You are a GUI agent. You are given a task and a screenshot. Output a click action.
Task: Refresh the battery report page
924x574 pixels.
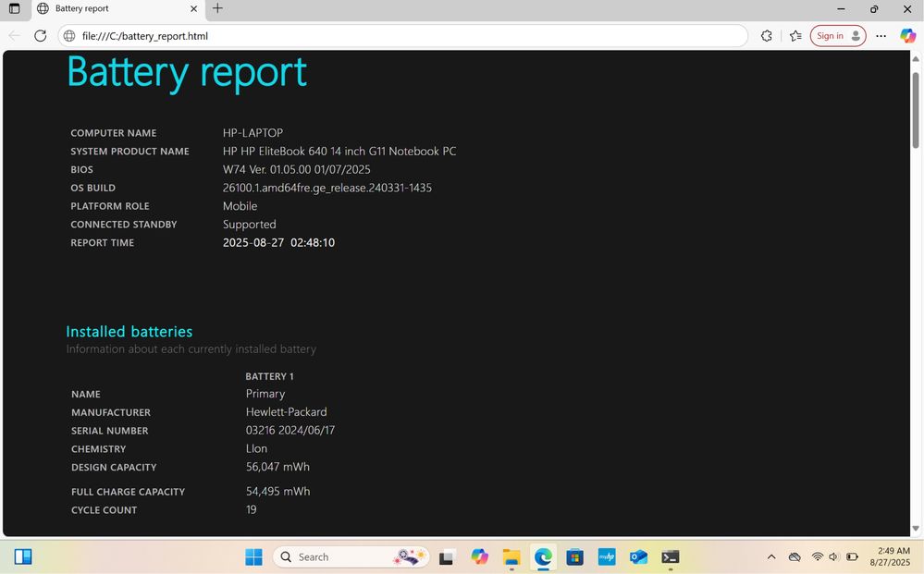click(40, 36)
